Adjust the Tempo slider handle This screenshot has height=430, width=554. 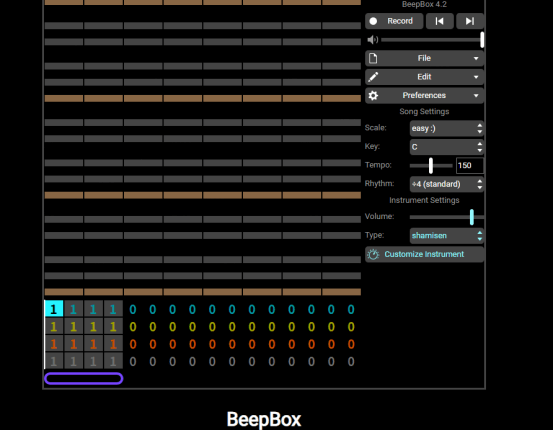coord(431,165)
